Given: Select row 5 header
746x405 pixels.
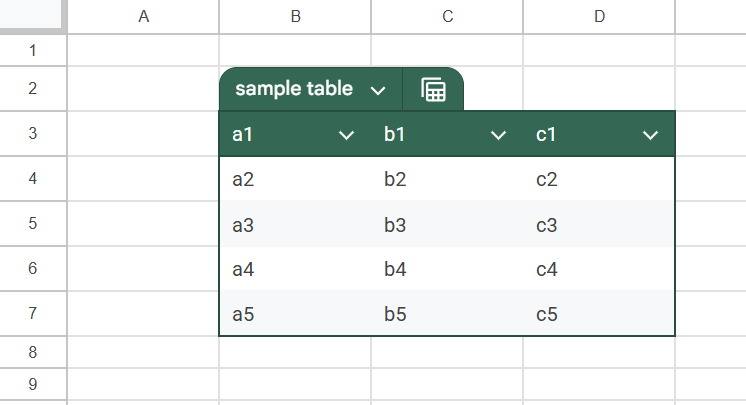Looking at the screenshot, I should coord(33,223).
